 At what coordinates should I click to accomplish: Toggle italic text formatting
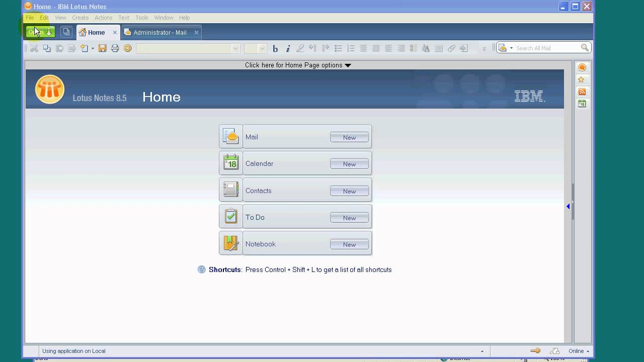coord(288,48)
